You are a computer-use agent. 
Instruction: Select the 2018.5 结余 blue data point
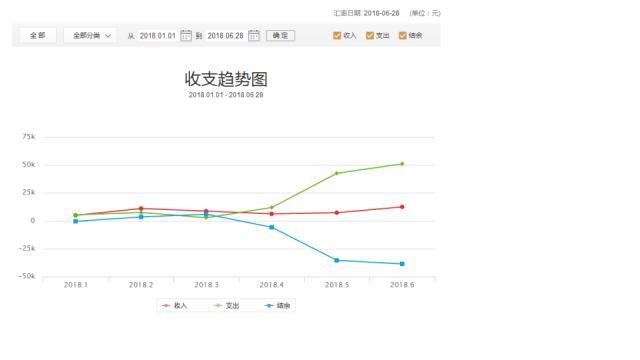337,260
